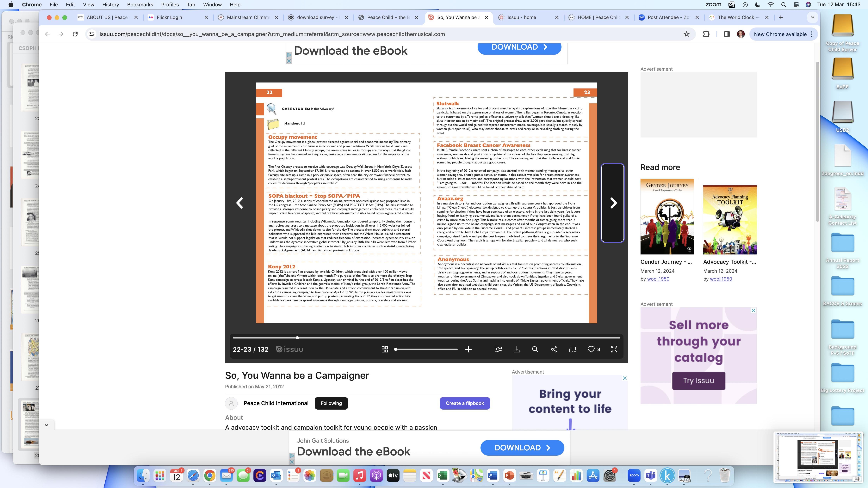The image size is (868, 488).
Task: Open the Advocacy Planning Toolkit thumbnail
Action: click(x=730, y=220)
